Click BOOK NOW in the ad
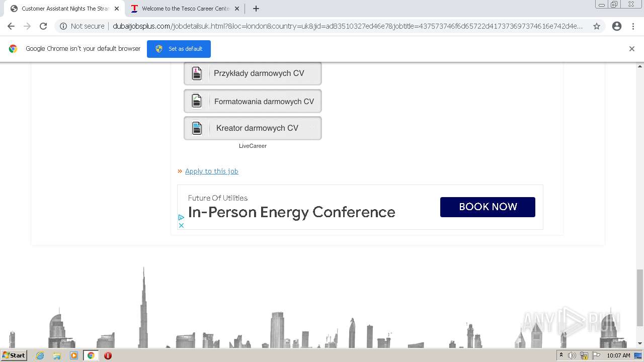The height and width of the screenshot is (362, 644). point(488,207)
